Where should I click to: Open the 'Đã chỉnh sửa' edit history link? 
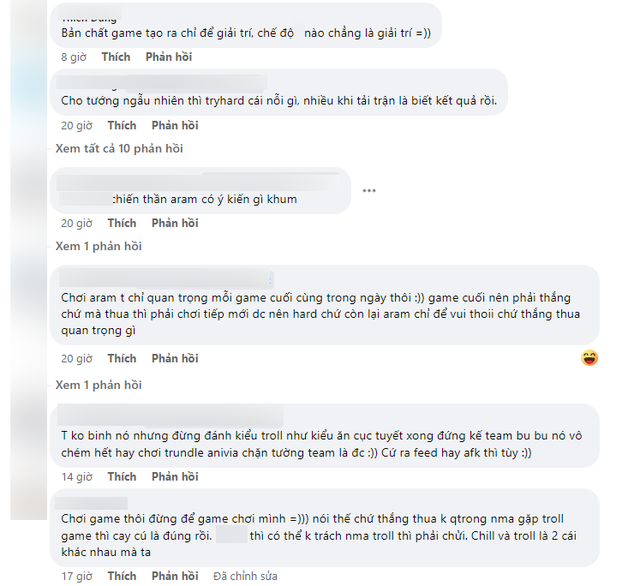[x=243, y=576]
